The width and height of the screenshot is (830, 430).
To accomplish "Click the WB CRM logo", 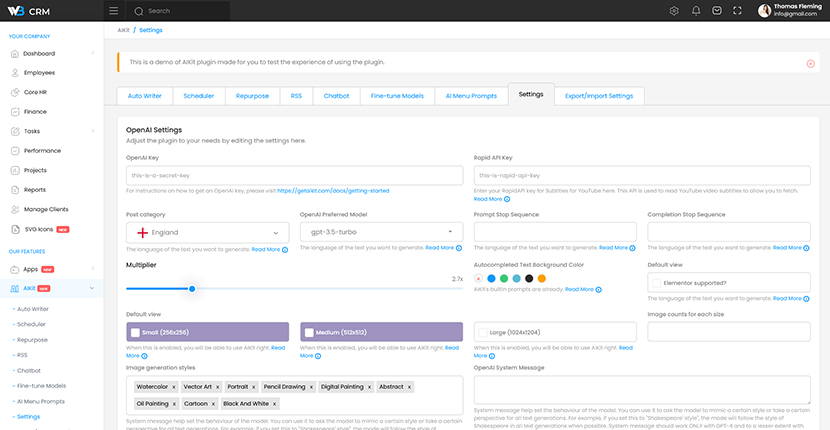I will click(29, 11).
